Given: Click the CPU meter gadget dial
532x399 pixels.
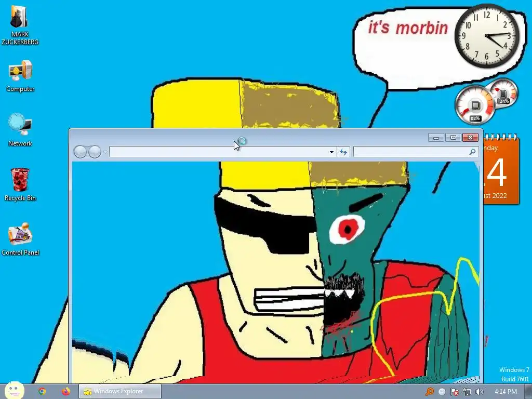Looking at the screenshot, I should 475,105.
